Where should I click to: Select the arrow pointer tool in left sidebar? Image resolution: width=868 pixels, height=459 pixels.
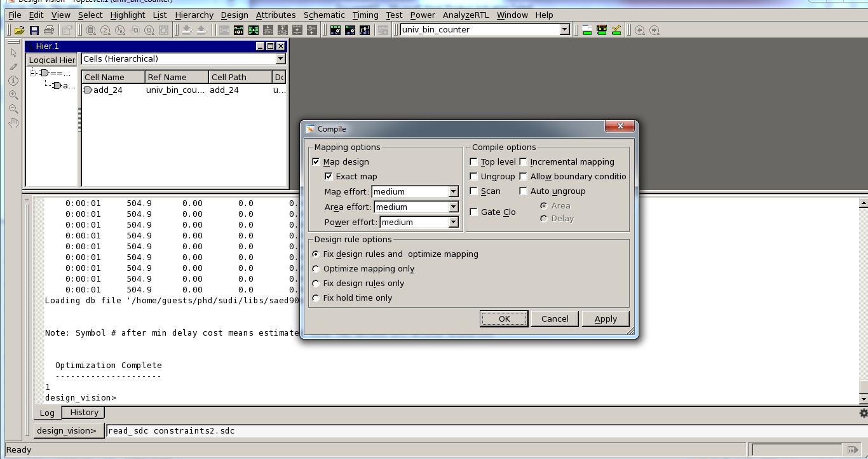[x=13, y=53]
